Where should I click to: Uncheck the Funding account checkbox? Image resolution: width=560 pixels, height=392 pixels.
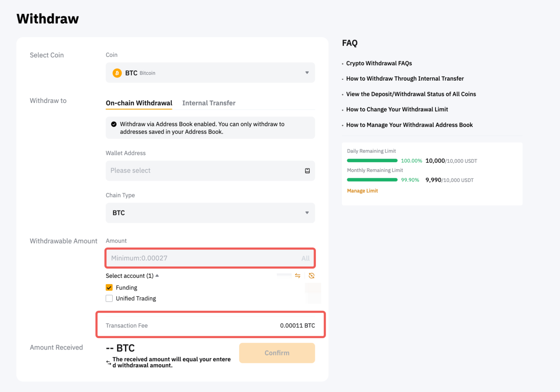click(109, 288)
